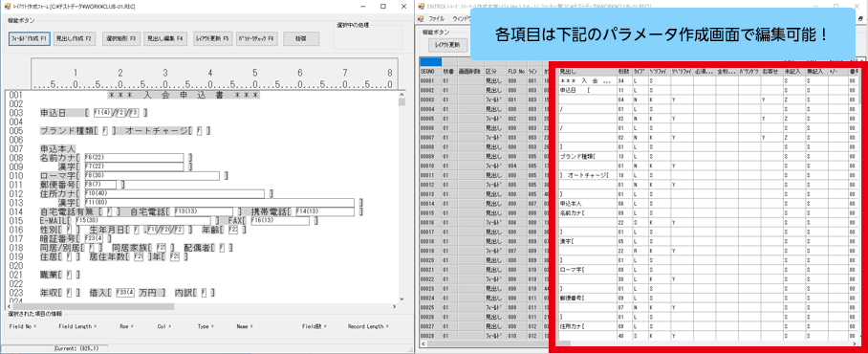868x354 pixels.
Task: Click the 申込本人 cell in 見出し column
Action: click(586, 203)
